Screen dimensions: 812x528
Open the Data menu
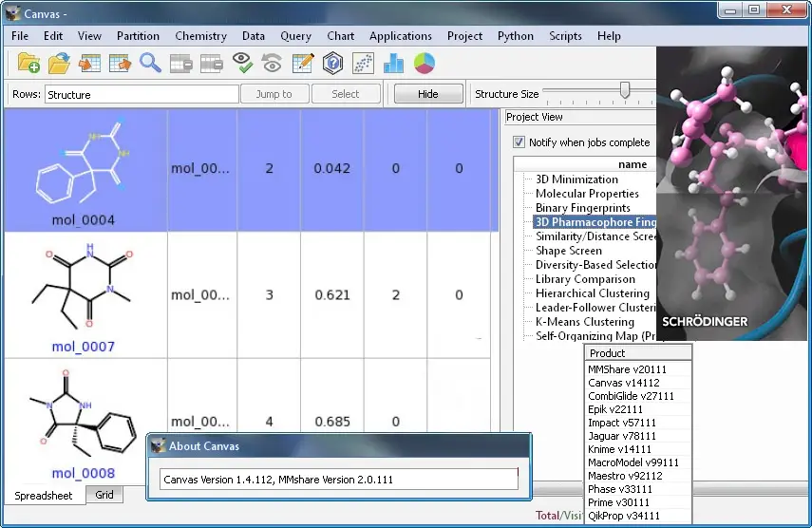(x=254, y=36)
